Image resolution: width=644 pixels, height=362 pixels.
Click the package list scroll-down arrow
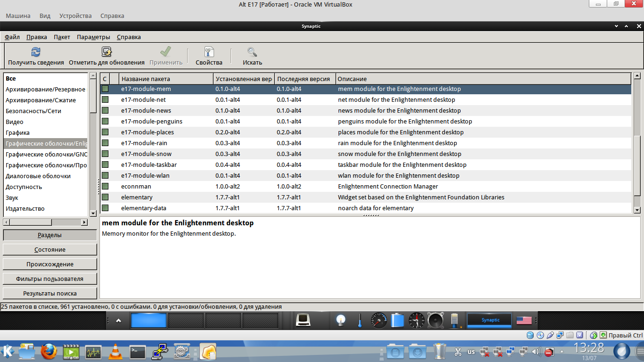pyautogui.click(x=637, y=210)
